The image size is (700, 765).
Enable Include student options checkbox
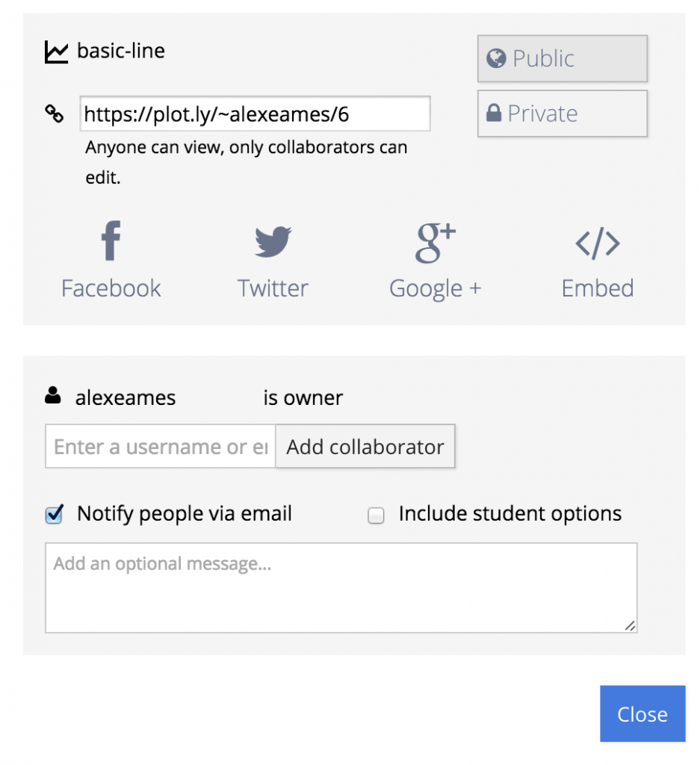coord(377,515)
